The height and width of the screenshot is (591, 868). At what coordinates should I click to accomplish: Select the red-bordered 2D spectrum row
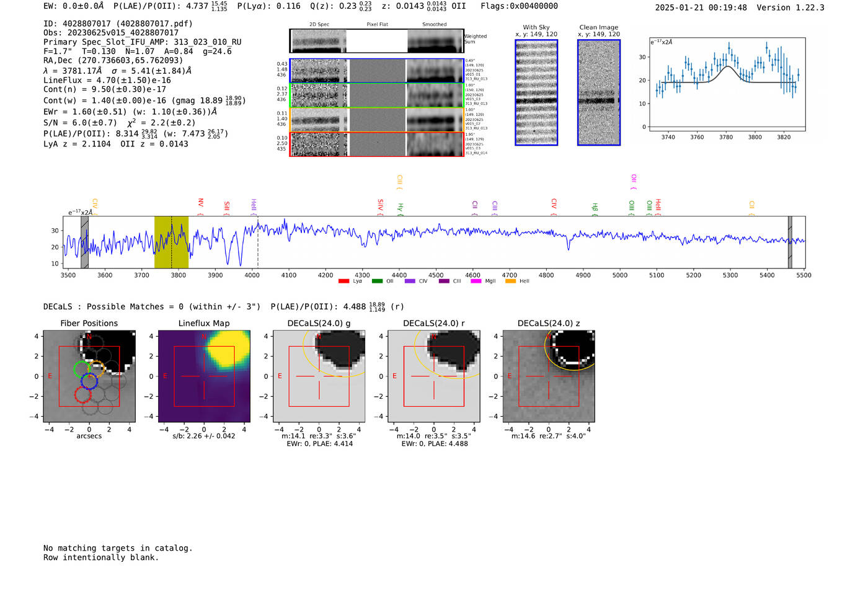(x=376, y=144)
